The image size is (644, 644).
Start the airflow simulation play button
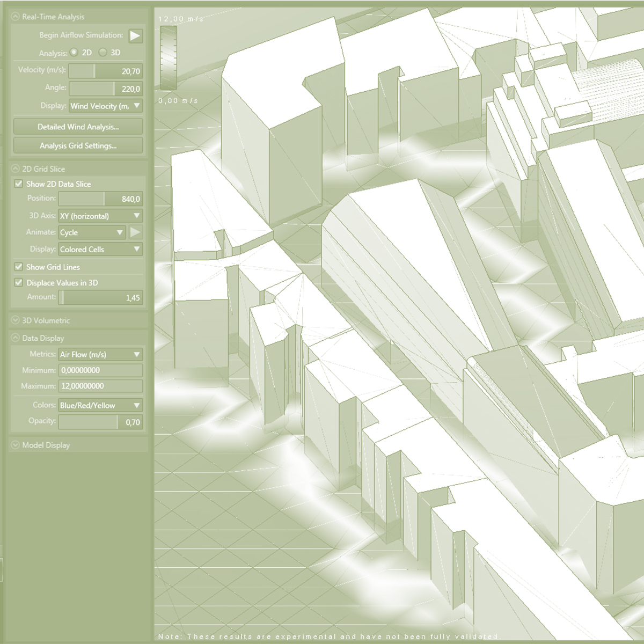[x=135, y=36]
